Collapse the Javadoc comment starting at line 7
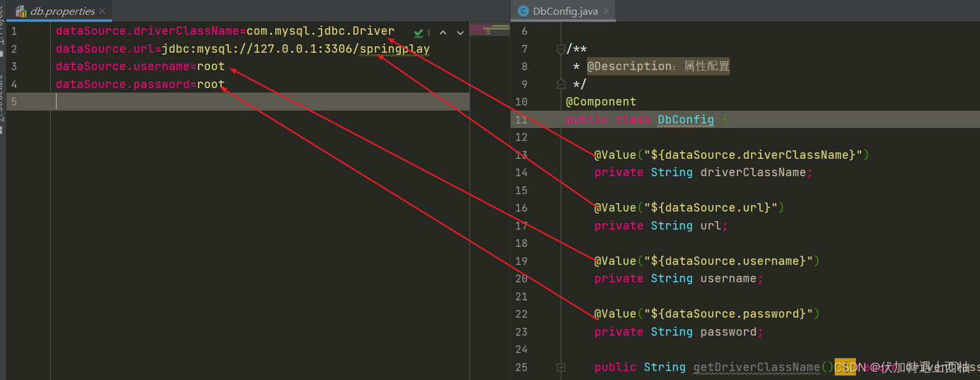The width and height of the screenshot is (980, 380). pyautogui.click(x=561, y=49)
